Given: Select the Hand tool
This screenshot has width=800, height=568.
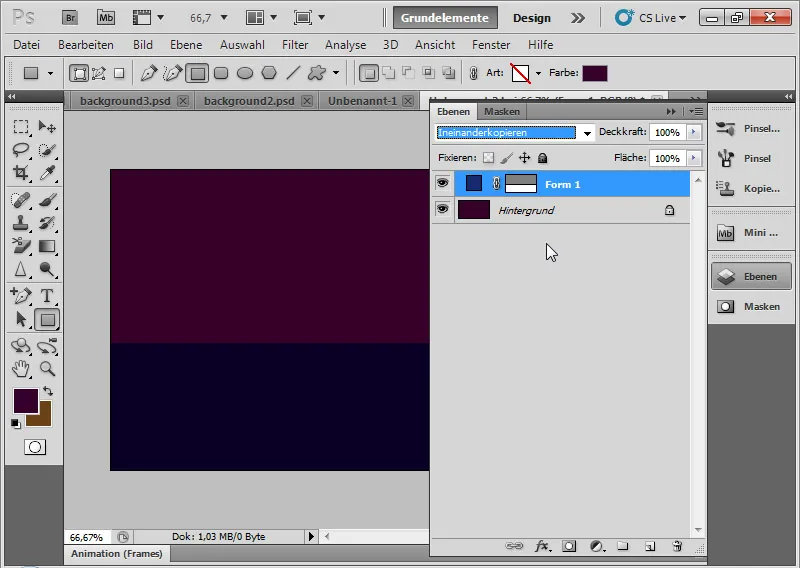Looking at the screenshot, I should tap(21, 368).
